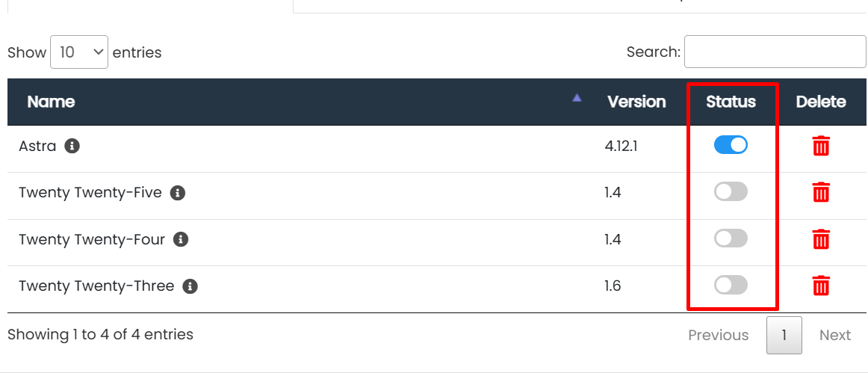Sort by the Version column header
Viewport: 868px width, 373px height.
(636, 102)
